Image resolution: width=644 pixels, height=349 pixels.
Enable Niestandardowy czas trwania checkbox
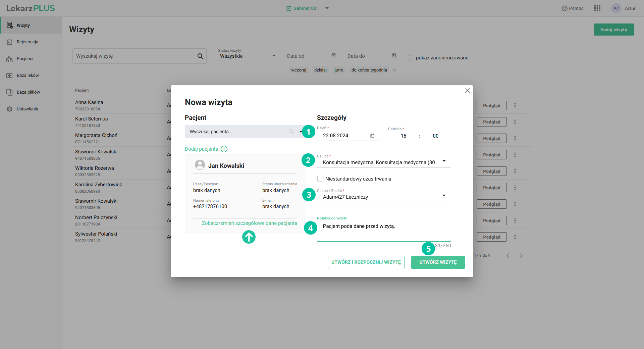pos(320,179)
